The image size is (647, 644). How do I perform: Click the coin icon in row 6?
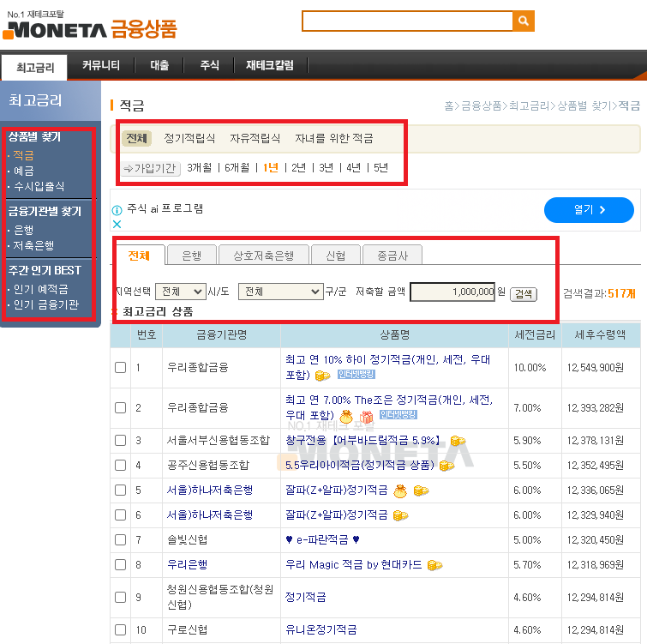pyautogui.click(x=401, y=515)
